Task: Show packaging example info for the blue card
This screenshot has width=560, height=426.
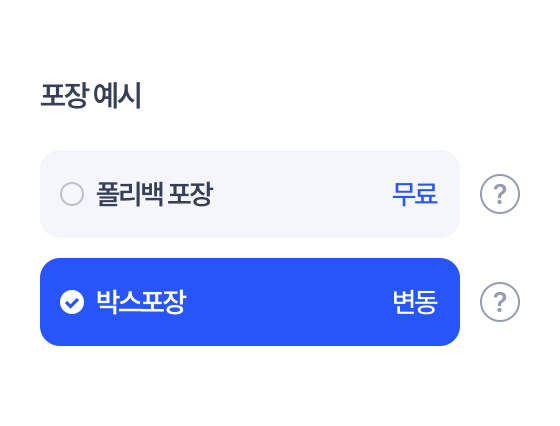Action: point(500,302)
